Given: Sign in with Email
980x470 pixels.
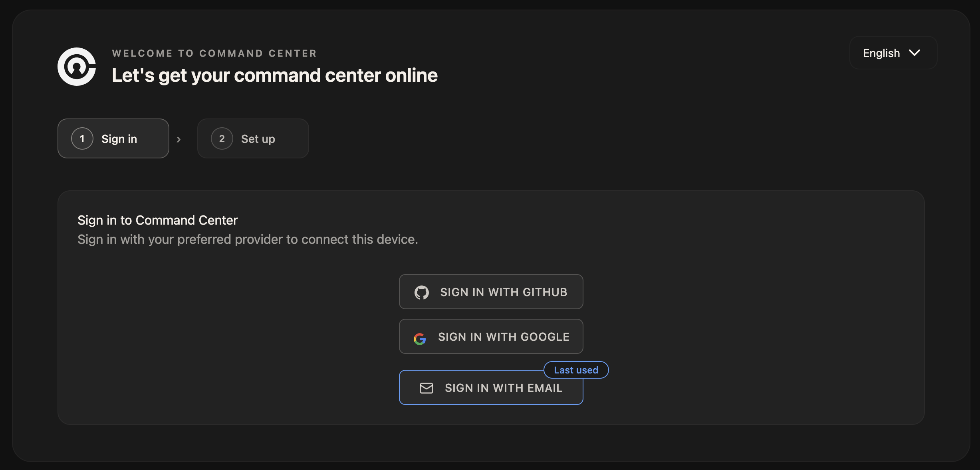Looking at the screenshot, I should click(491, 387).
